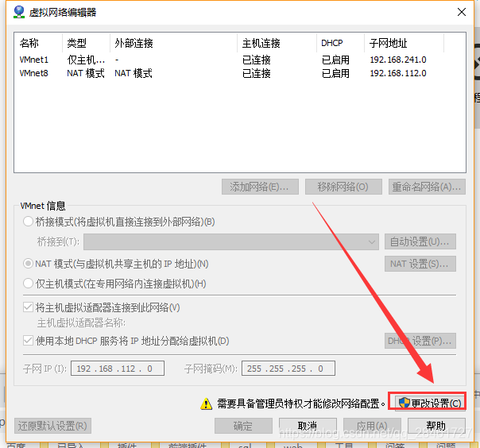Click 添加网络(E)... button
480x448 pixels.
(x=260, y=187)
